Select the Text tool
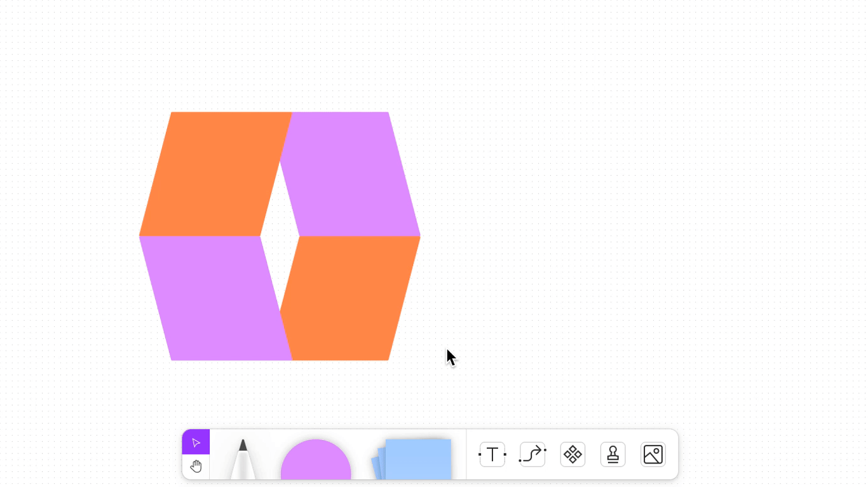Screen dimensions: 868x487 (x=492, y=455)
